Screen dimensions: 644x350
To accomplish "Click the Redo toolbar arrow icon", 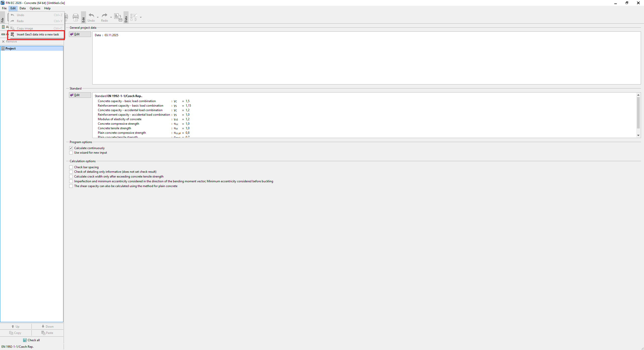I will (x=104, y=16).
